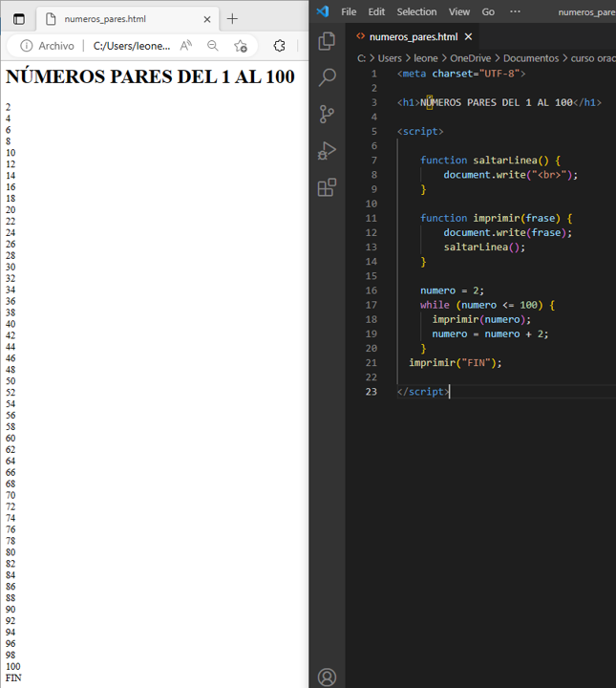616x688 pixels.
Task: Click line number 7 in the gutter
Action: (x=374, y=161)
